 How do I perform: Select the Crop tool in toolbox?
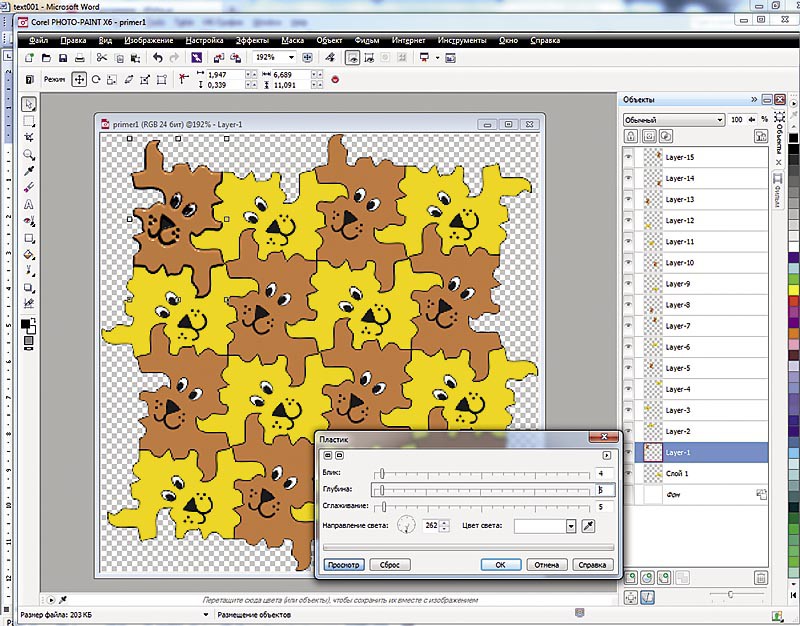pyautogui.click(x=30, y=137)
